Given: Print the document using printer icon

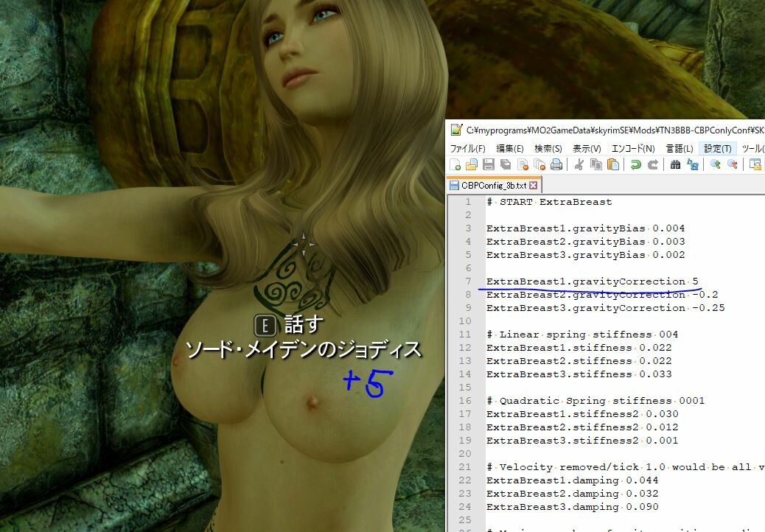Looking at the screenshot, I should click(556, 165).
